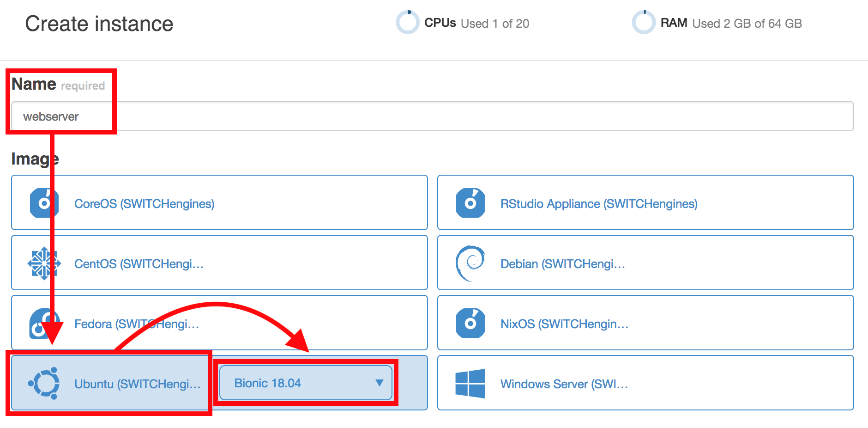Click the CPUs usage ring indicator
868x428 pixels.
coord(408,22)
